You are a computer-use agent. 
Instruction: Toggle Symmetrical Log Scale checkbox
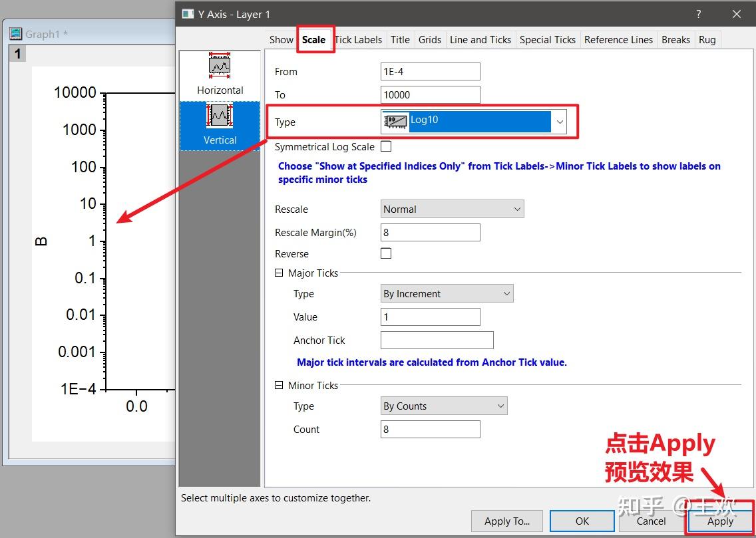[x=386, y=146]
